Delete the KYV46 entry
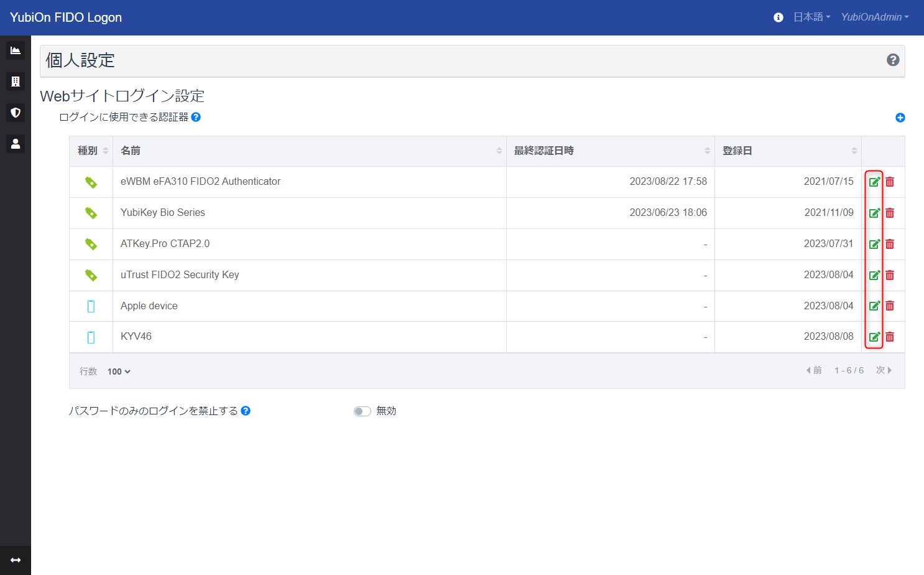 click(x=890, y=337)
